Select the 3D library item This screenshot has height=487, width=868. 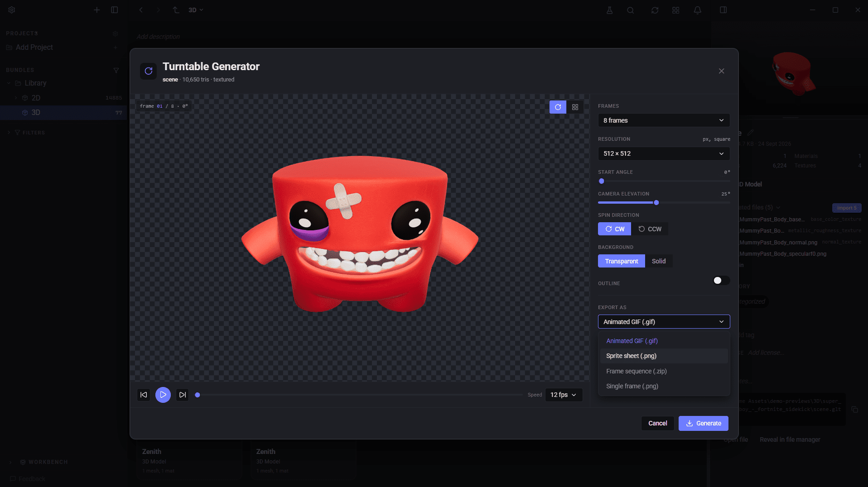pos(63,113)
